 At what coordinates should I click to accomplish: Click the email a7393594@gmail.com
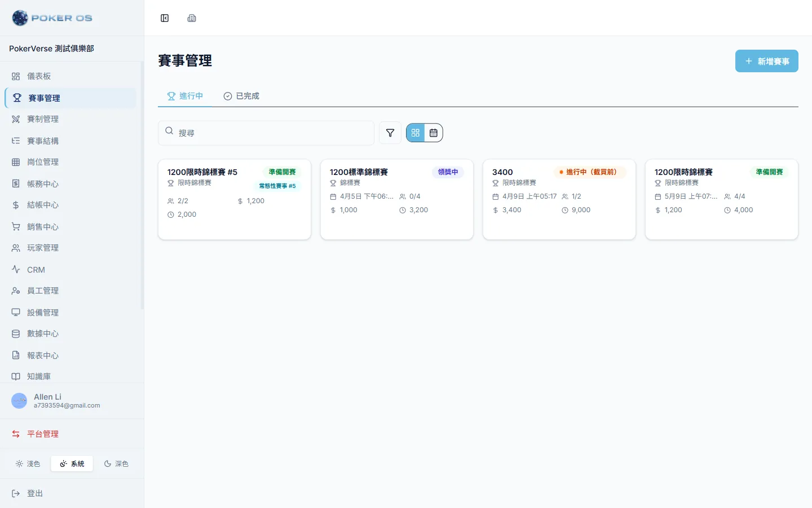tap(67, 405)
